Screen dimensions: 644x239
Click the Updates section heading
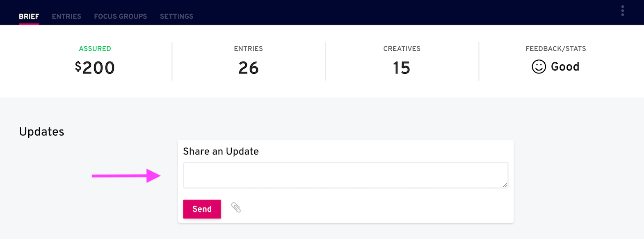(x=41, y=132)
